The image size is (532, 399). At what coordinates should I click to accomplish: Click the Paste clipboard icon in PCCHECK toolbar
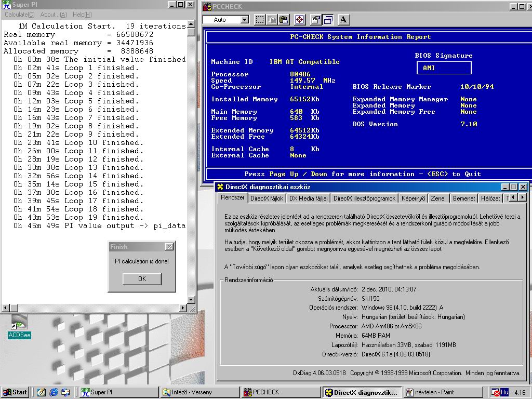pos(284,20)
